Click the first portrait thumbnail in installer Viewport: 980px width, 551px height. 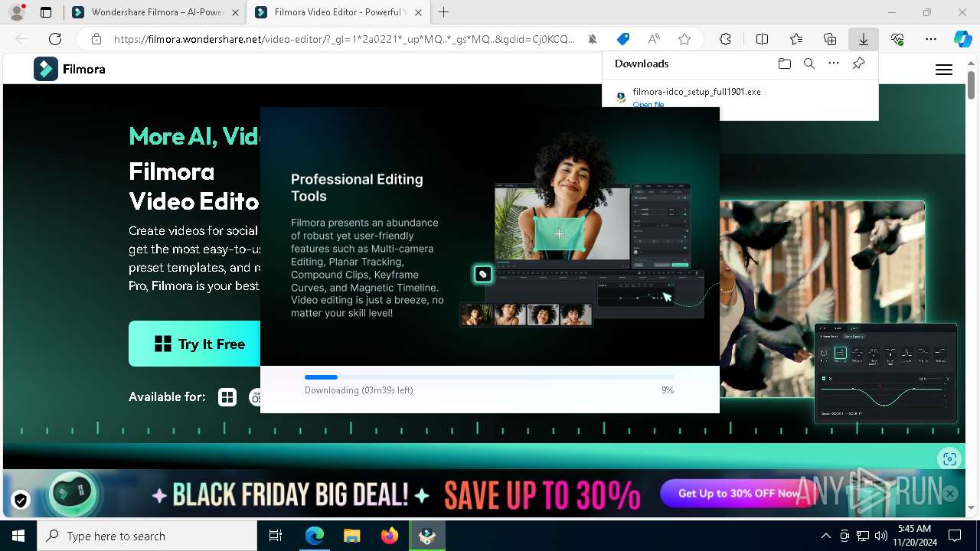(477, 315)
